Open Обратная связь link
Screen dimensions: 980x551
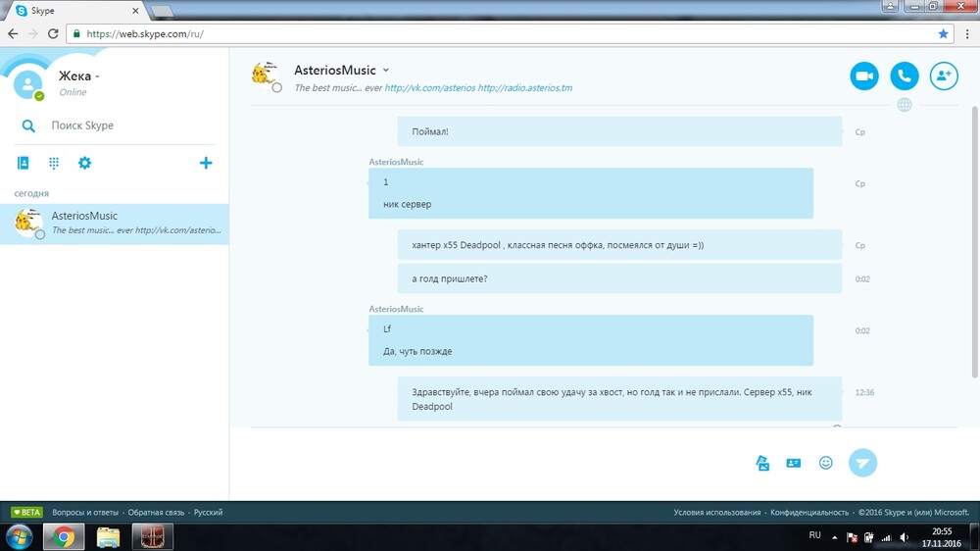(x=156, y=512)
